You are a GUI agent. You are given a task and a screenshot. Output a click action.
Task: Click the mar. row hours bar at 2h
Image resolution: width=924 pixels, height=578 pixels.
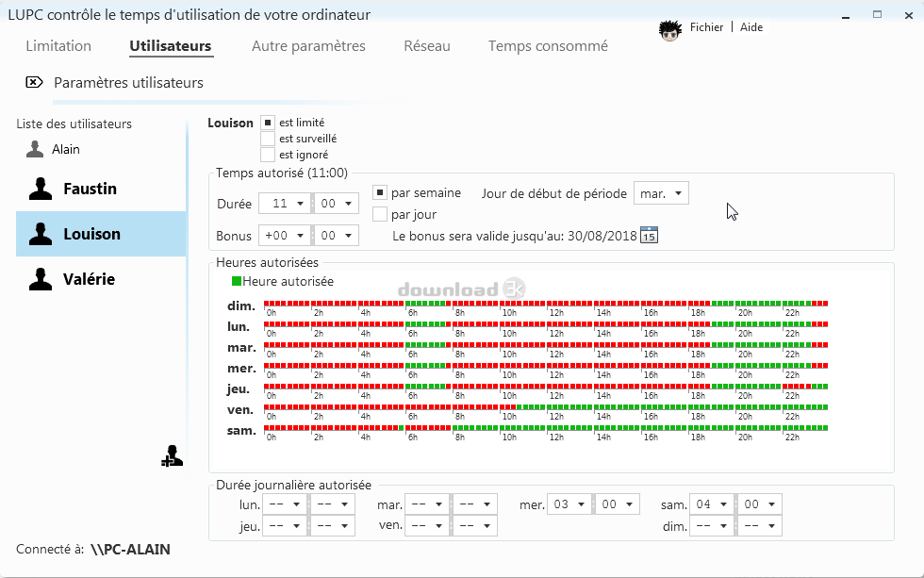[x=313, y=345]
